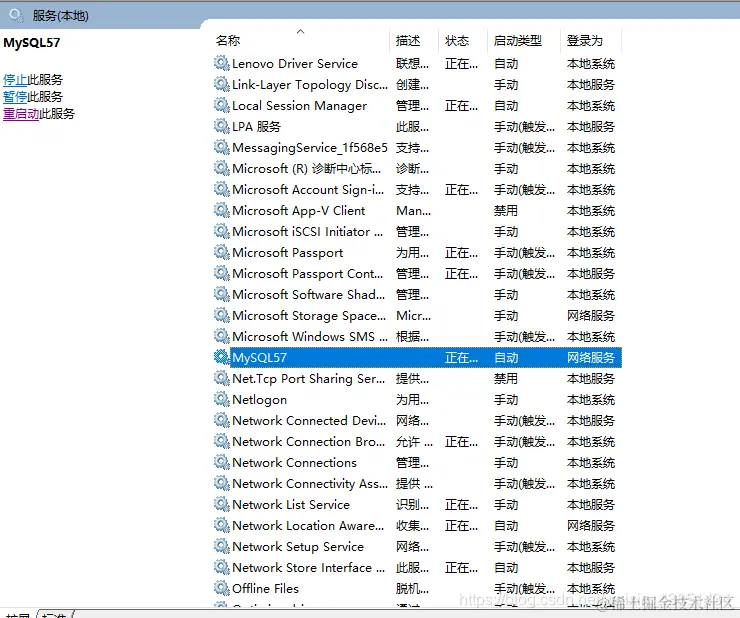Click the Network List Service gear icon
Image resolution: width=740 pixels, height=618 pixels.
221,504
